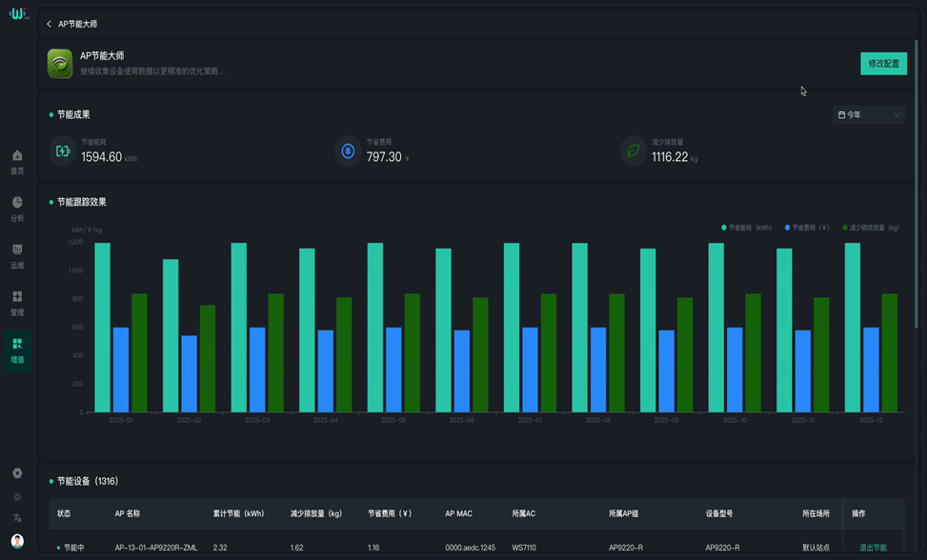
Task: Select the 增值 value-added sidebar item
Action: tap(17, 350)
